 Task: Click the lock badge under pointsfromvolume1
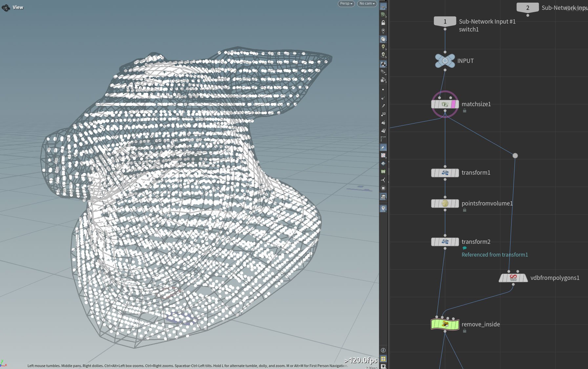point(465,210)
